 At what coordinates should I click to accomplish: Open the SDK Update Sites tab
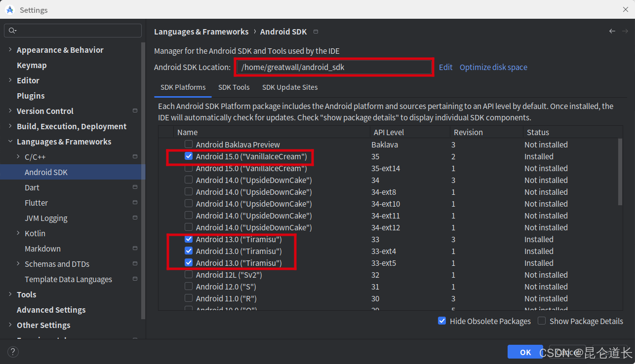pos(290,87)
